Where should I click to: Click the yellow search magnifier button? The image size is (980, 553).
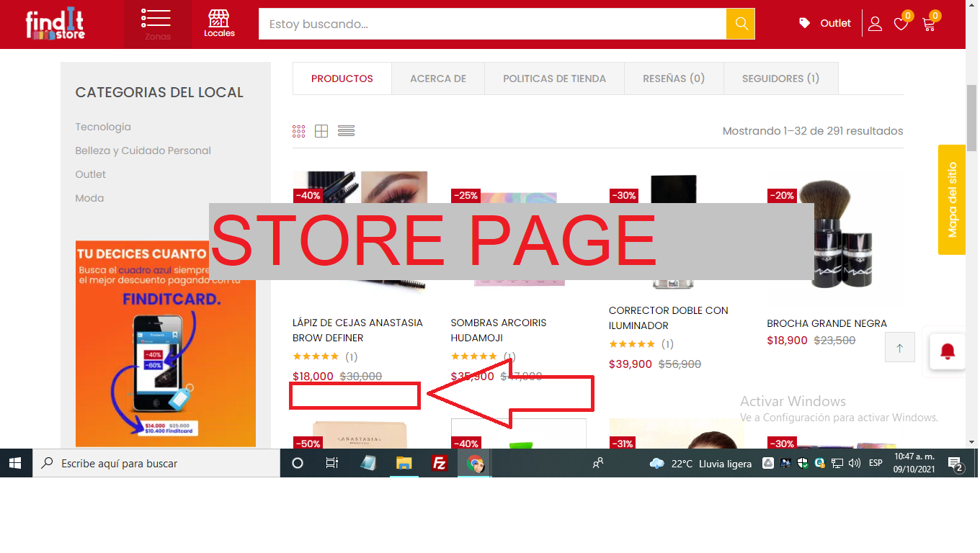741,24
